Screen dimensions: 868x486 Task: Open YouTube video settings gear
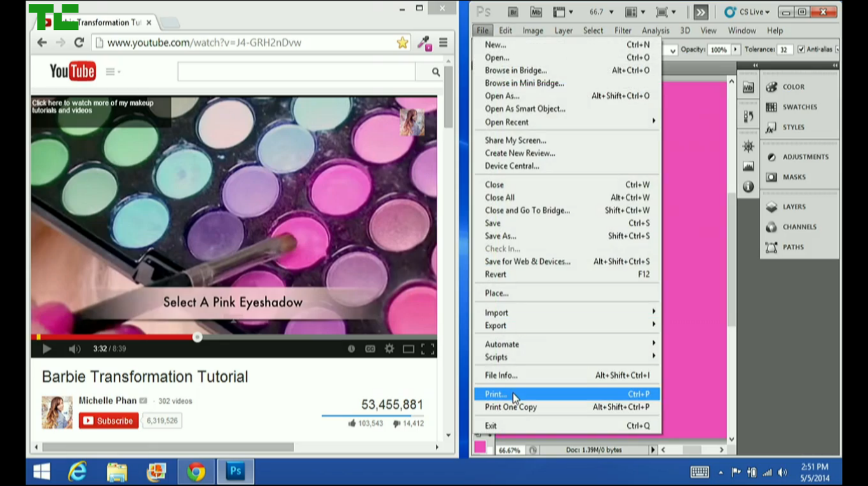[x=389, y=349]
